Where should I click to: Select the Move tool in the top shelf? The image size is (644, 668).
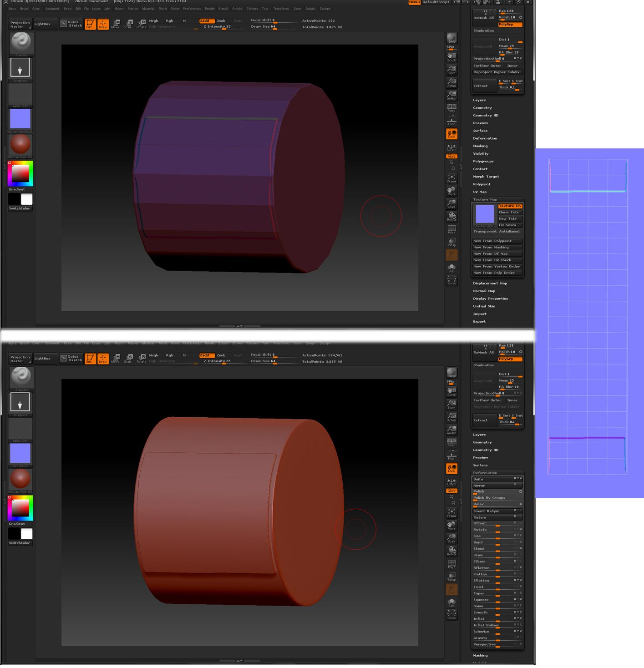click(x=116, y=23)
